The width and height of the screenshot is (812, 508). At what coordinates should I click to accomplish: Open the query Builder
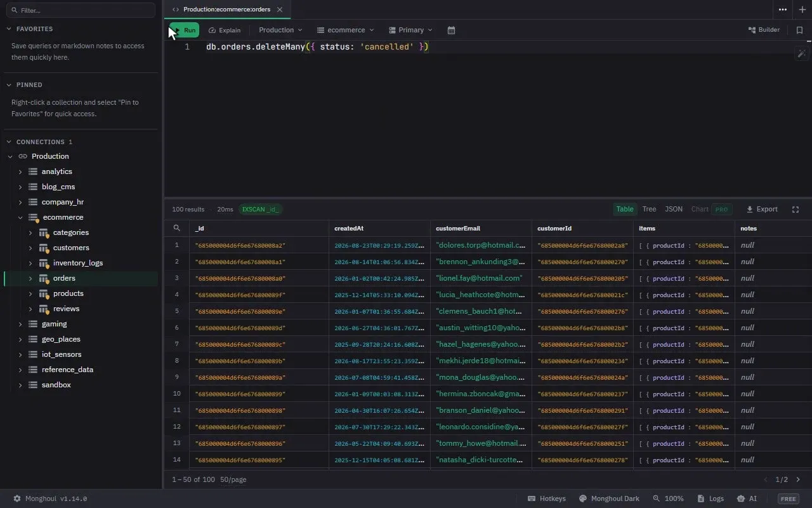[764, 30]
